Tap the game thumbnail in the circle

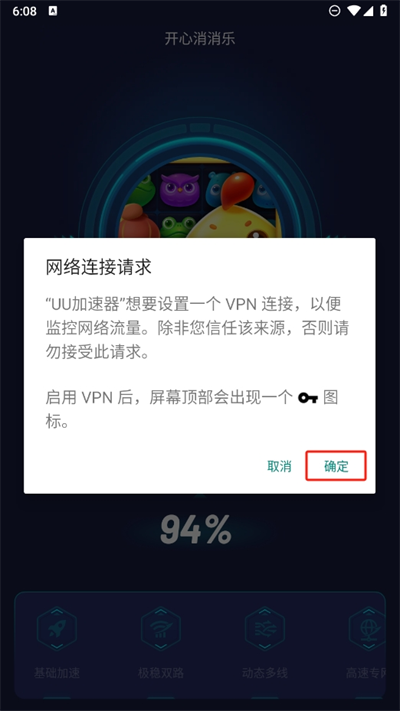point(200,198)
